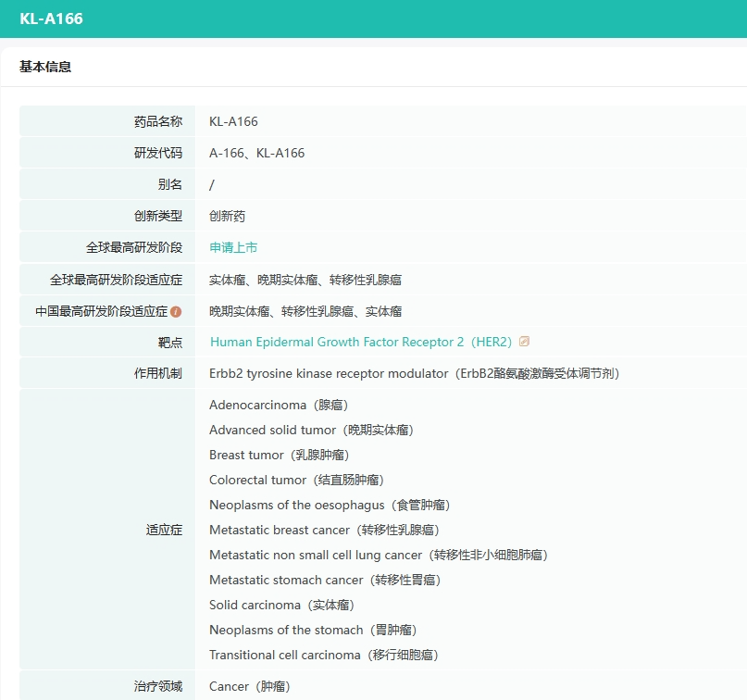Screen dimensions: 747x700
Task: Click the KL-A166 title in the teal header
Action: [x=51, y=19]
